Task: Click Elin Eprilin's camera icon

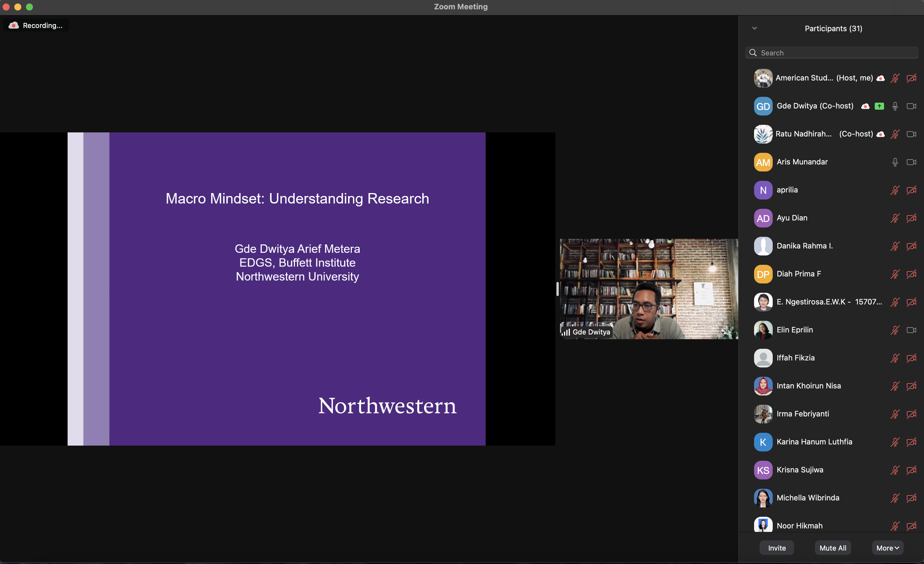Action: pos(911,330)
